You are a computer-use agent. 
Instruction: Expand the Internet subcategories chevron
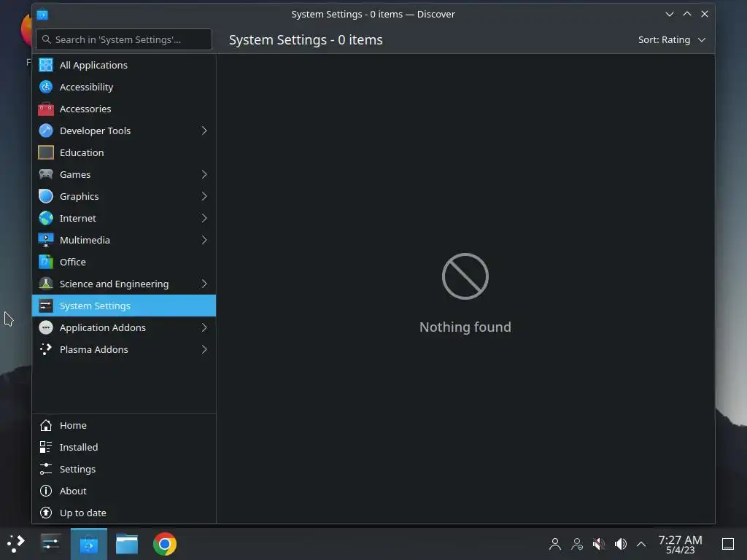[204, 218]
